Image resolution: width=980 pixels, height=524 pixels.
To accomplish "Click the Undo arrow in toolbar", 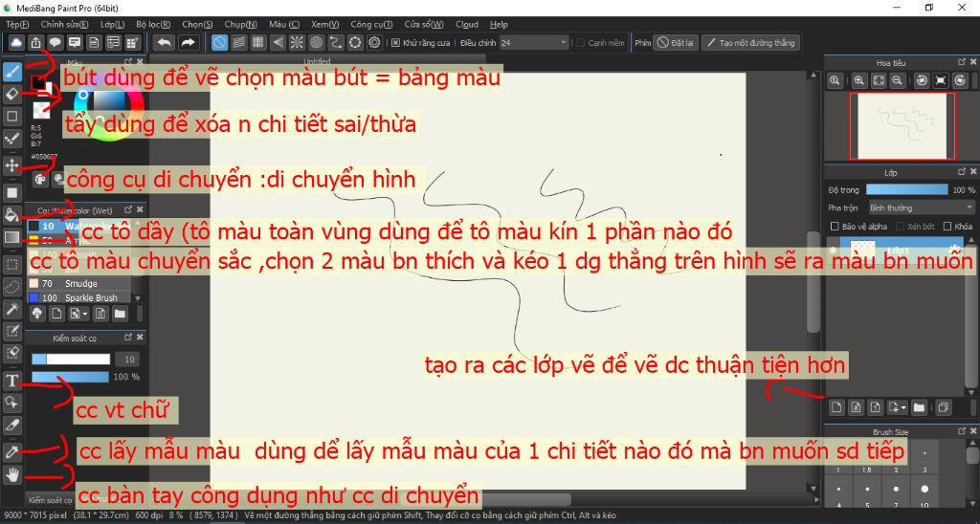I will 165,42.
